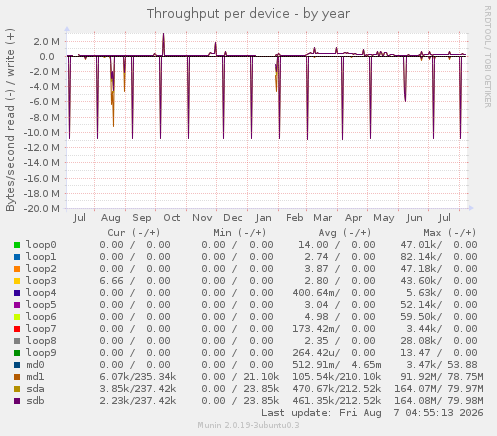This screenshot has height=436, width=497.
Task: Select the loop7 legend label
Action: click(x=41, y=329)
